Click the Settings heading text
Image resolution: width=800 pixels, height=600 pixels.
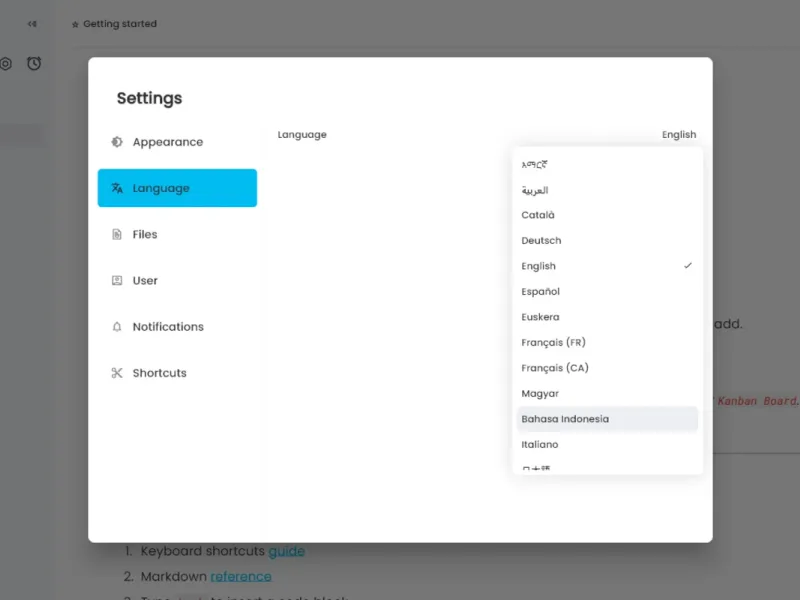(x=149, y=98)
